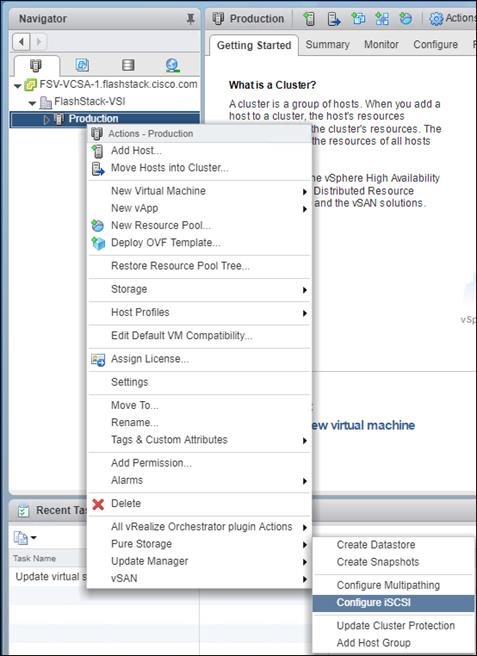Select Create Snapshots in submenu
This screenshot has width=477, height=656.
pyautogui.click(x=393, y=562)
